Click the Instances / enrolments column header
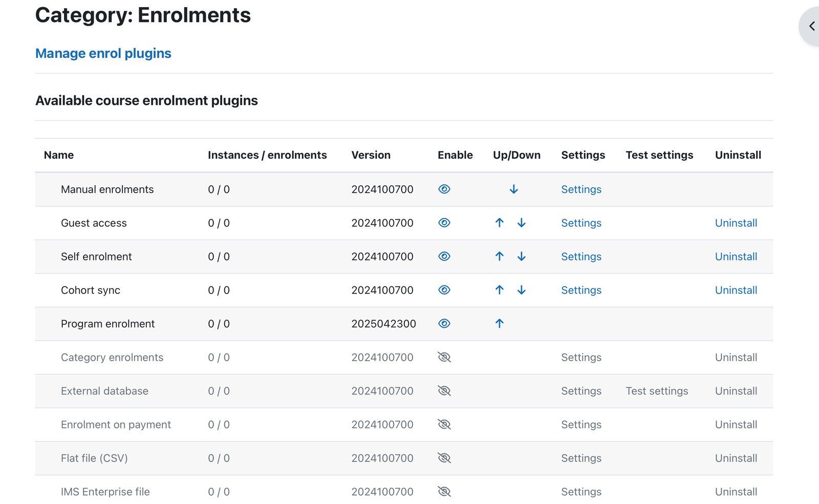819x504 pixels. (267, 155)
